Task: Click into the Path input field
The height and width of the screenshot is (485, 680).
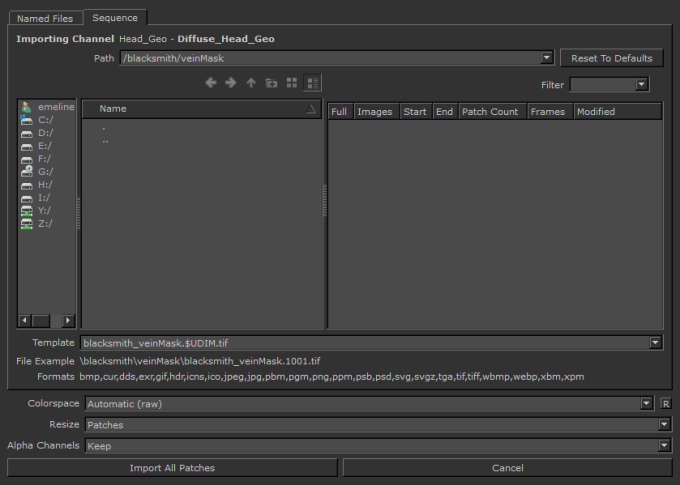Action: 330,58
